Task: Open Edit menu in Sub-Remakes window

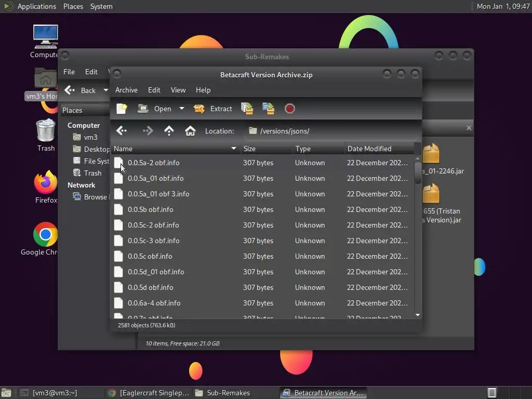Action: [x=91, y=72]
